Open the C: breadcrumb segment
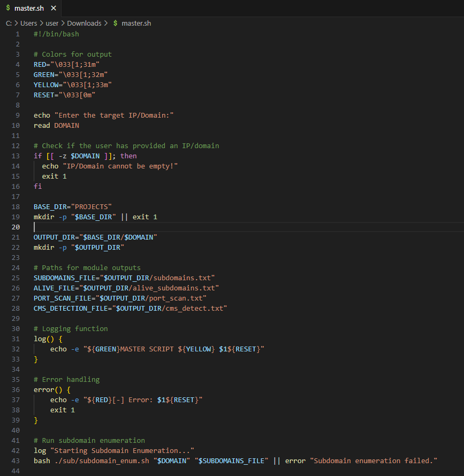The image size is (464, 476). 9,24
